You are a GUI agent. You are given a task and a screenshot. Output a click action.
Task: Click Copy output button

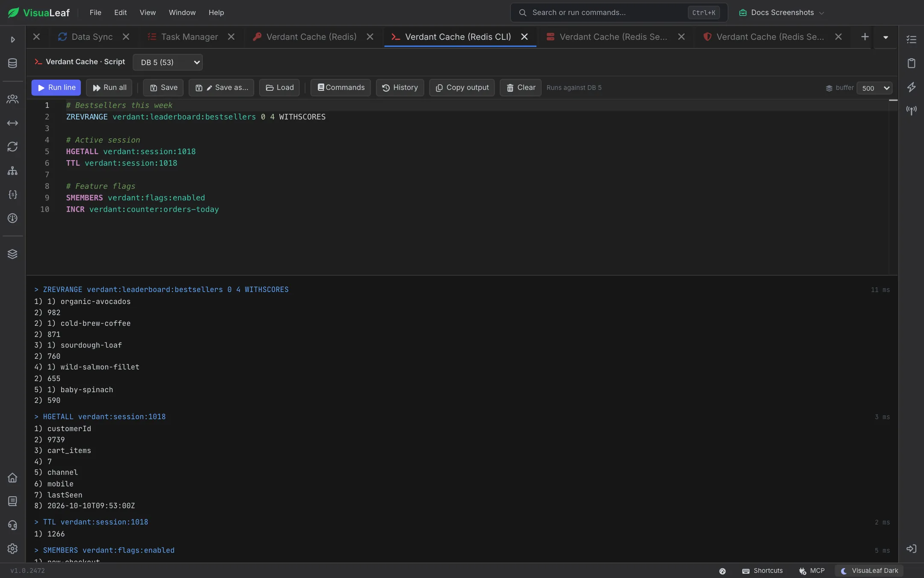462,88
